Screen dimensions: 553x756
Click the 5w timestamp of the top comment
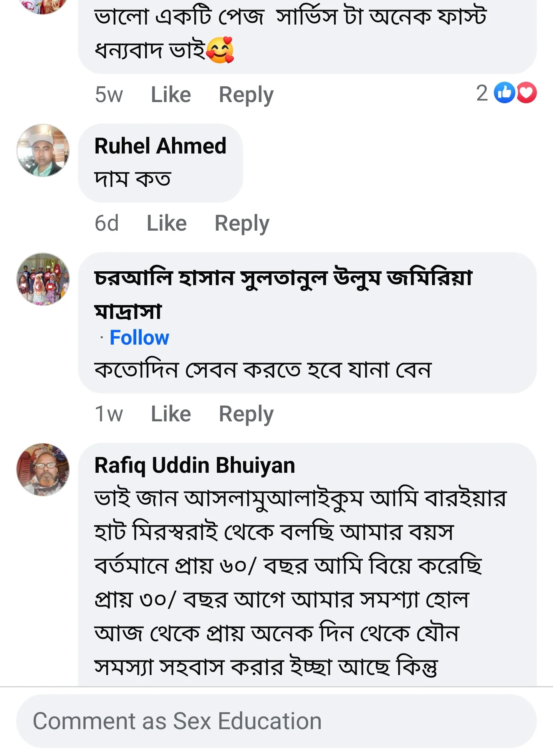[x=109, y=94]
